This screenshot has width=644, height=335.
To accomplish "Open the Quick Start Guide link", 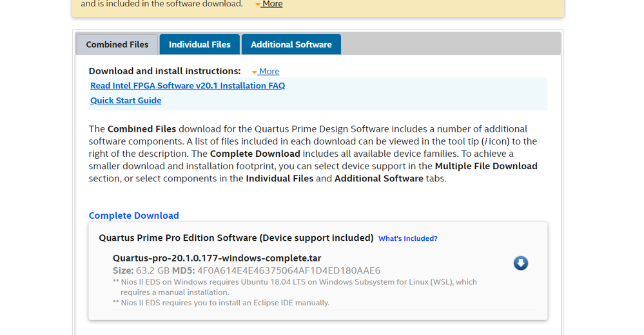I will [x=126, y=101].
